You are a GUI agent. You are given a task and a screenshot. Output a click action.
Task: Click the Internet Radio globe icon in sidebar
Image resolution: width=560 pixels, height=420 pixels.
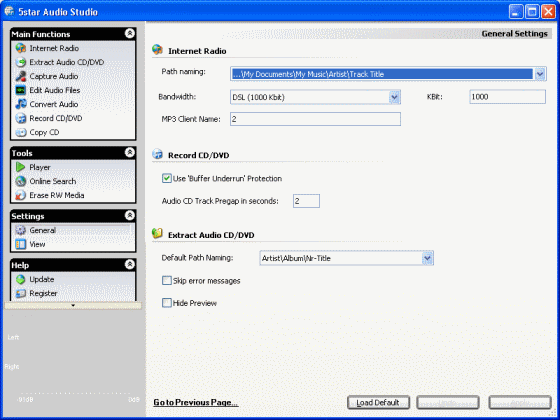click(21, 48)
